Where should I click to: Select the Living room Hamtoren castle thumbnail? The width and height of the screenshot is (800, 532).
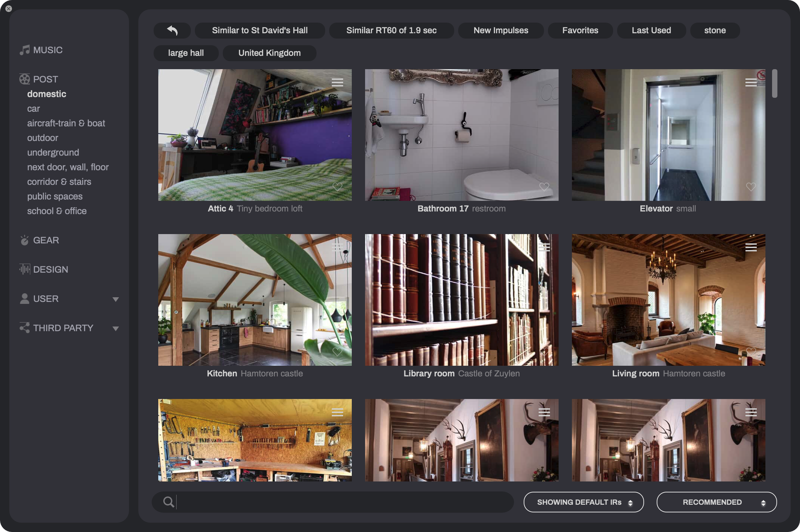668,300
